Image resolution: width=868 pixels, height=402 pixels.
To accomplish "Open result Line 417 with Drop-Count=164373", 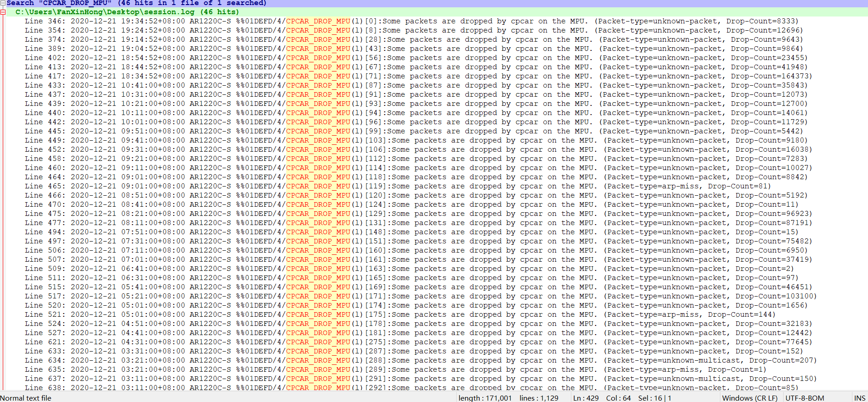I will [419, 76].
